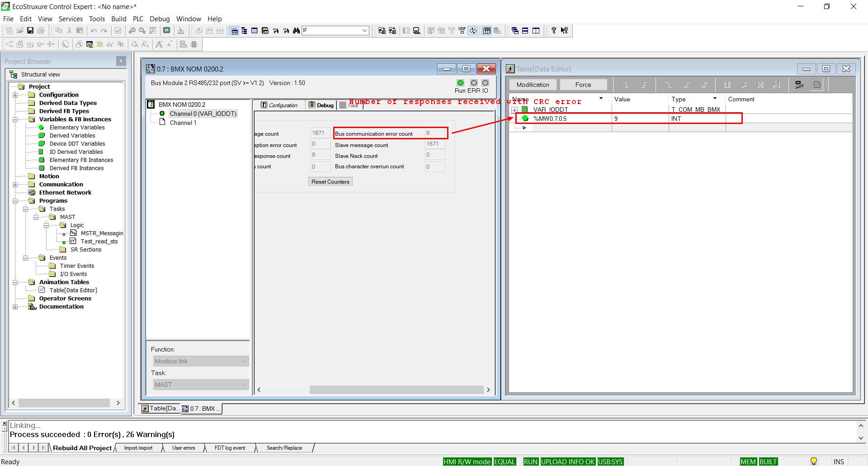
Task: Click the binoculars search icon
Action: click(x=296, y=30)
